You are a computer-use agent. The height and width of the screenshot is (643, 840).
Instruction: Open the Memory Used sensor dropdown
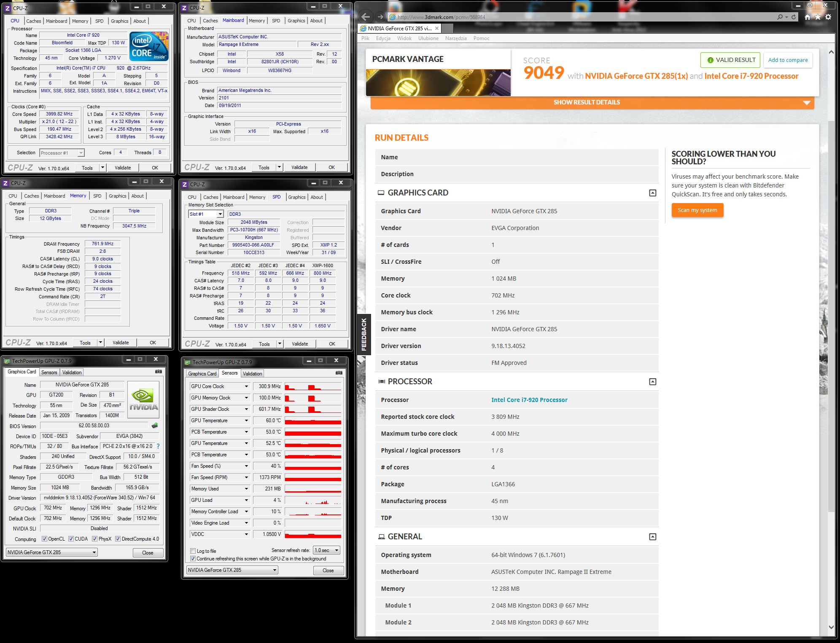click(246, 489)
